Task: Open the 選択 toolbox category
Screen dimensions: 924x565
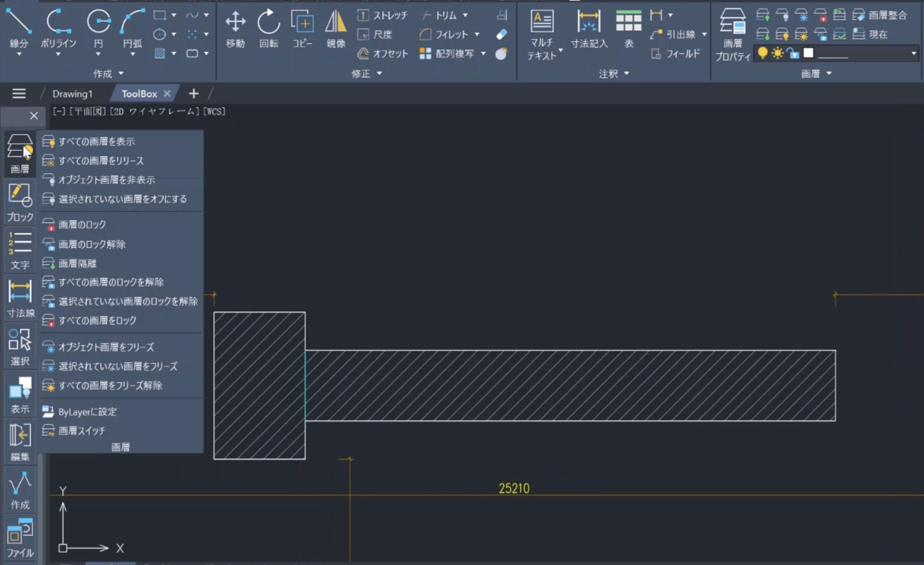Action: [20, 346]
